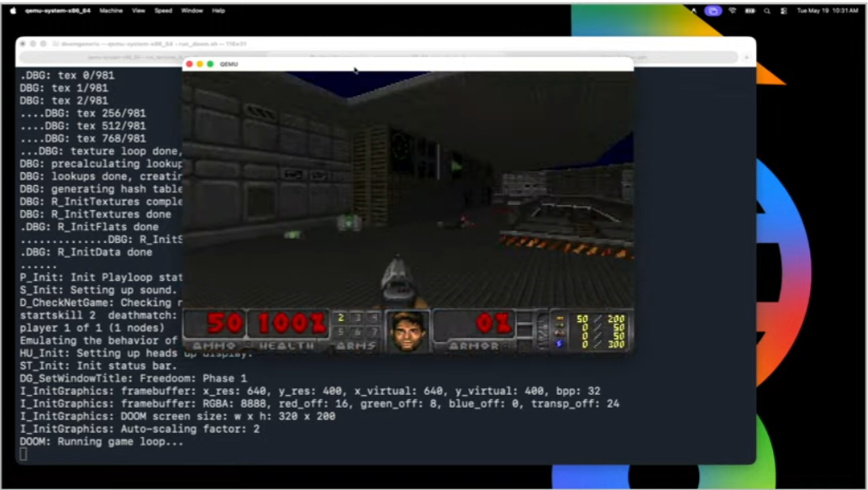Viewport: 868px width, 490px height.
Task: Click the 0% armor readout
Action: (x=492, y=324)
